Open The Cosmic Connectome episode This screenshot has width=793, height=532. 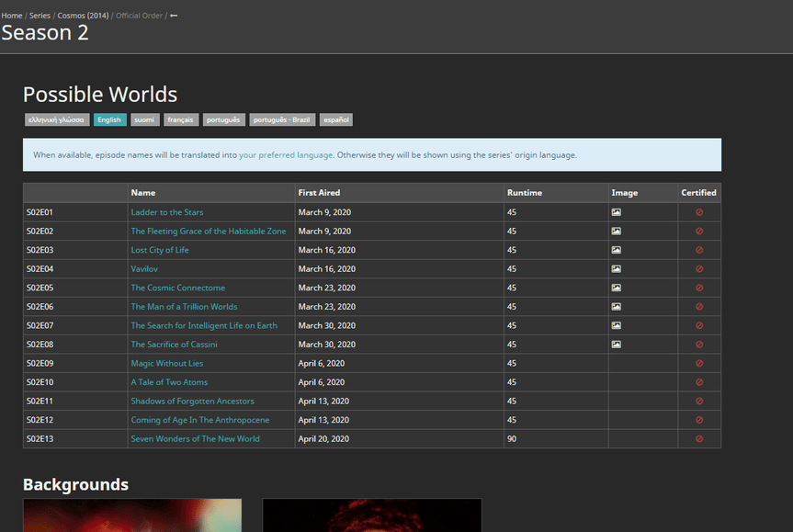click(178, 288)
